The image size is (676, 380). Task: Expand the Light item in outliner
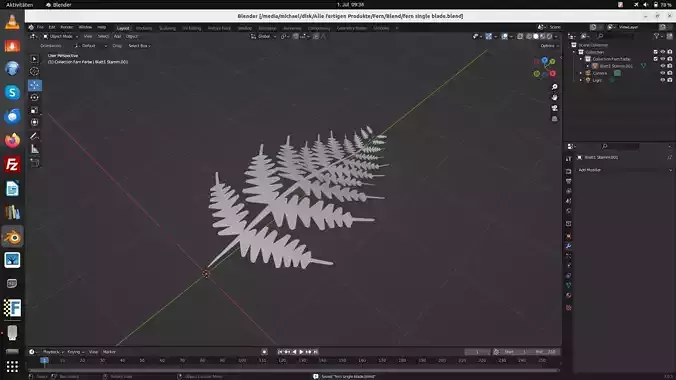coord(581,80)
